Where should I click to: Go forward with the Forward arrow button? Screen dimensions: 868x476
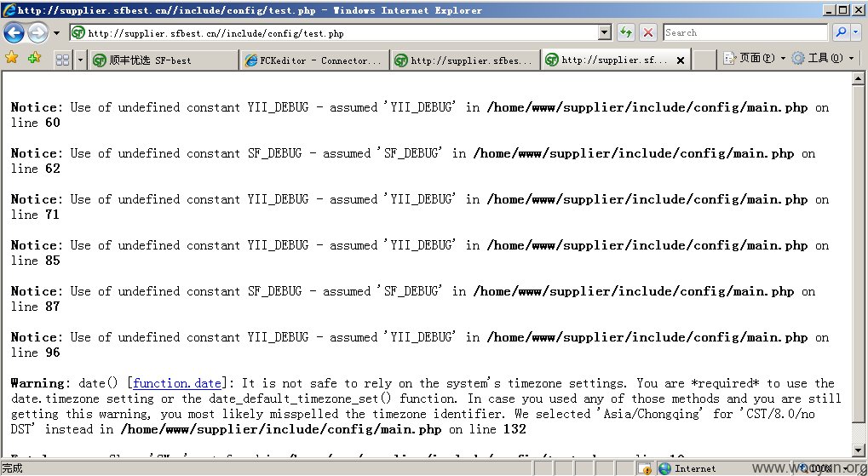(x=37, y=33)
